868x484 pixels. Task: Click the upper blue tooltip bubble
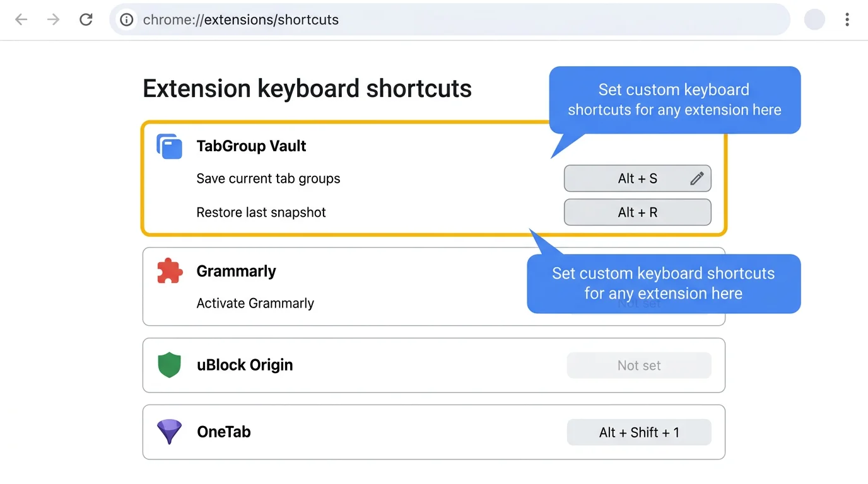pos(674,100)
